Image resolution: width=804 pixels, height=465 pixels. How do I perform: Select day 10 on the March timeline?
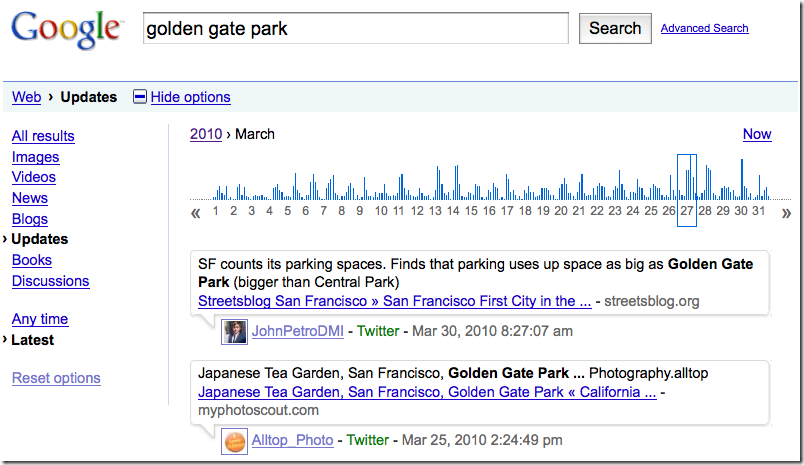pyautogui.click(x=381, y=211)
